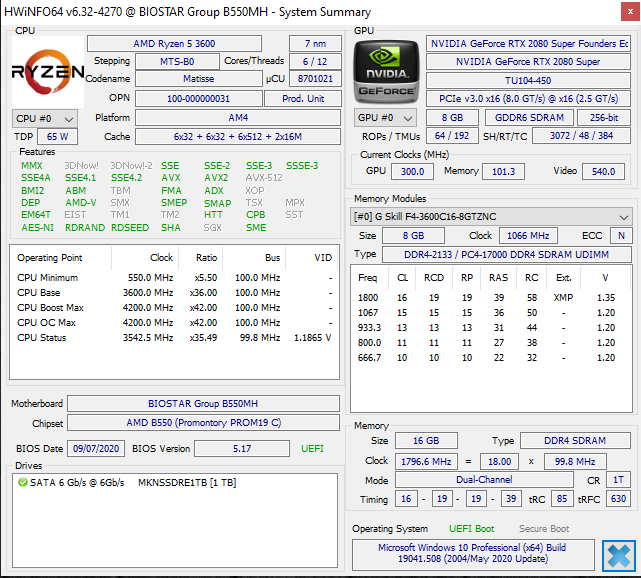Close the System Summary window
Image resolution: width=641 pixels, height=578 pixels.
pyautogui.click(x=630, y=12)
